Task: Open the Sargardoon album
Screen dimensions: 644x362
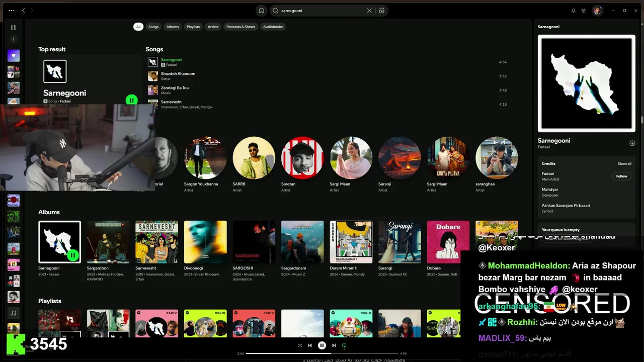Action: pyautogui.click(x=108, y=242)
